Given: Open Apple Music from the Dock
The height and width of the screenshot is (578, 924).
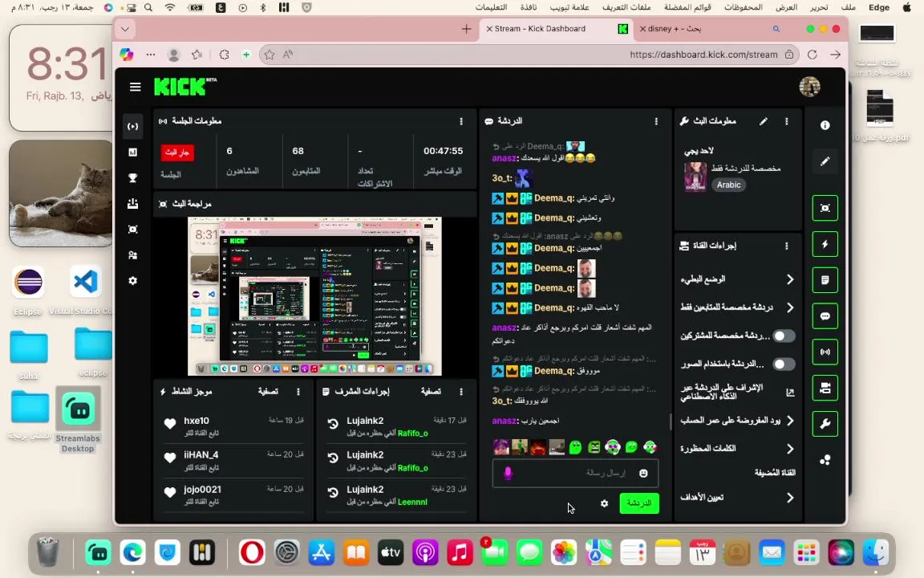Looking at the screenshot, I should (x=460, y=553).
